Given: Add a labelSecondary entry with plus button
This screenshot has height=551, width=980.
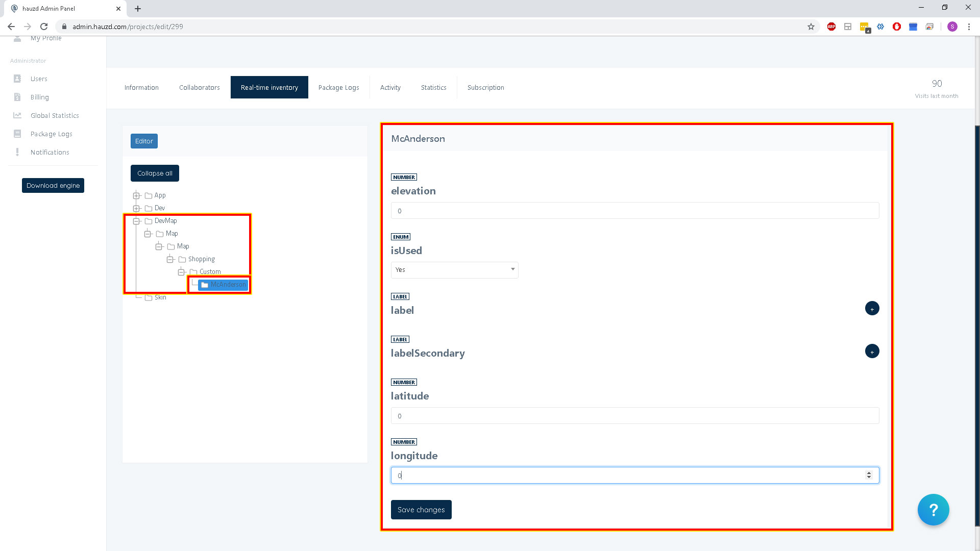Looking at the screenshot, I should 872,352.
